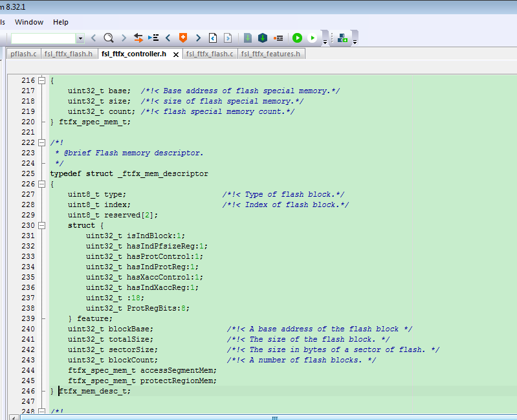Image resolution: width=517 pixels, height=420 pixels.
Task: Click on '} feature;' at line 239
Action: click(91, 318)
